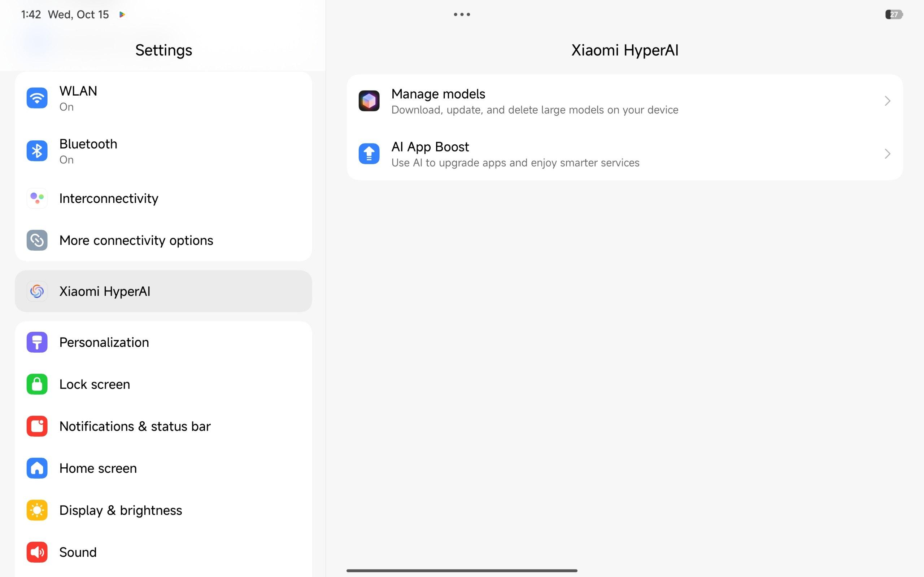Tap the Bluetooth icon

[x=37, y=151]
